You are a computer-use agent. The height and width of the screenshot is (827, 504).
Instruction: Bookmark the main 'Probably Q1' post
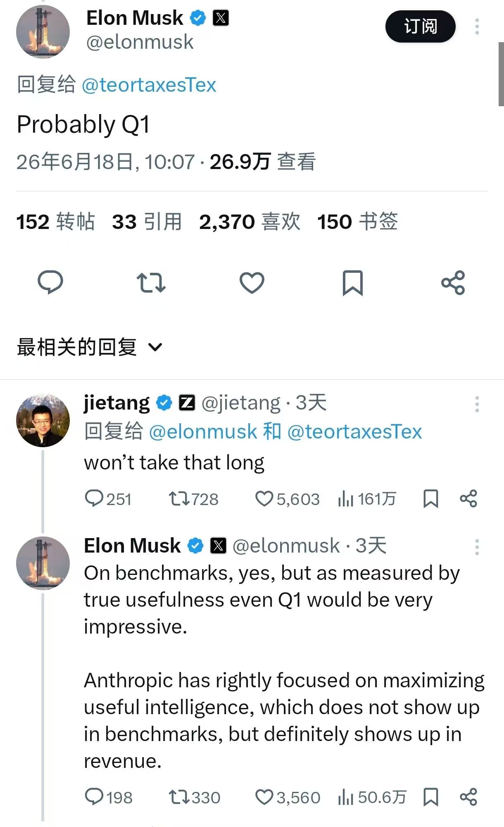353,283
